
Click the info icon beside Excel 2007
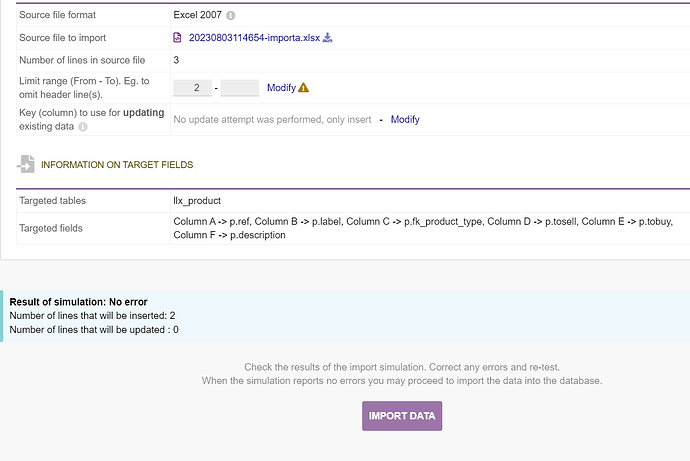[231, 17]
